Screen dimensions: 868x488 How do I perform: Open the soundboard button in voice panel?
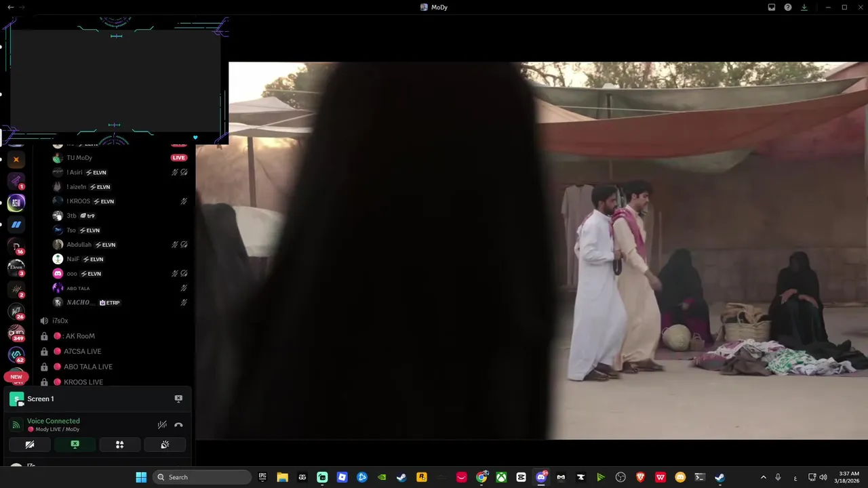[x=165, y=445]
